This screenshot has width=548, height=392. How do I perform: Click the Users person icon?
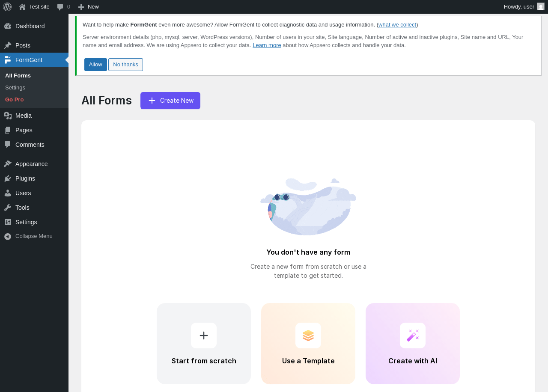tap(8, 193)
